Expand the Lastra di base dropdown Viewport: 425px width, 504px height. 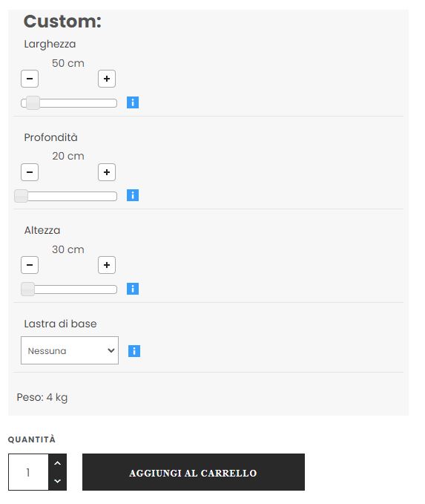(70, 350)
